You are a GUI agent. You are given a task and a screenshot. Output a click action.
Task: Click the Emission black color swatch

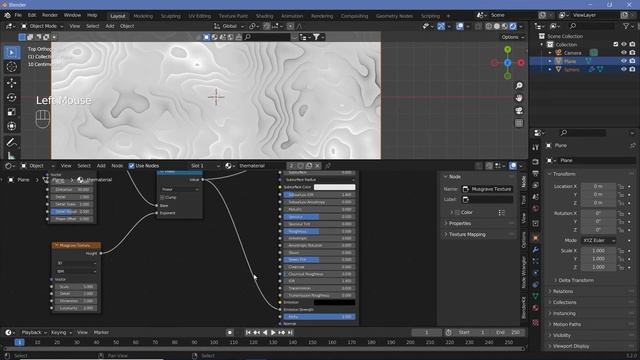(x=334, y=302)
